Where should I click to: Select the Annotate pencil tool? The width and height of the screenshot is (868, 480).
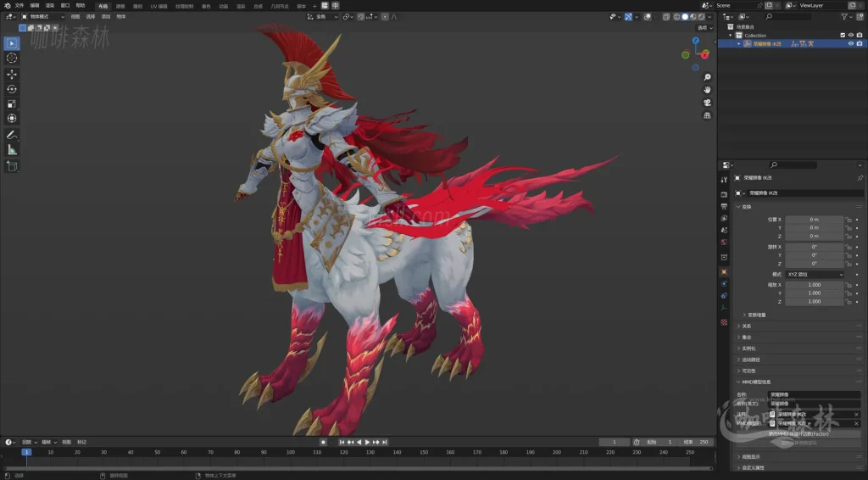click(12, 135)
